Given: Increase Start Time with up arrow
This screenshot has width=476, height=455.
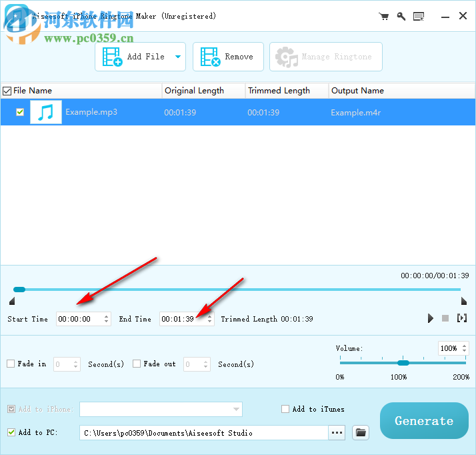Looking at the screenshot, I should pos(106,316).
